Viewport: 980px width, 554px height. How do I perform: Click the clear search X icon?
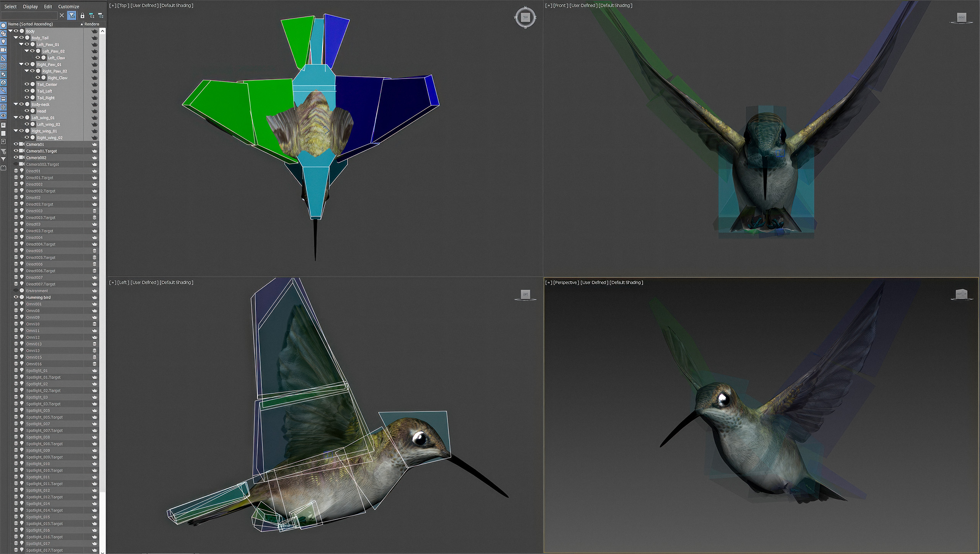(62, 15)
